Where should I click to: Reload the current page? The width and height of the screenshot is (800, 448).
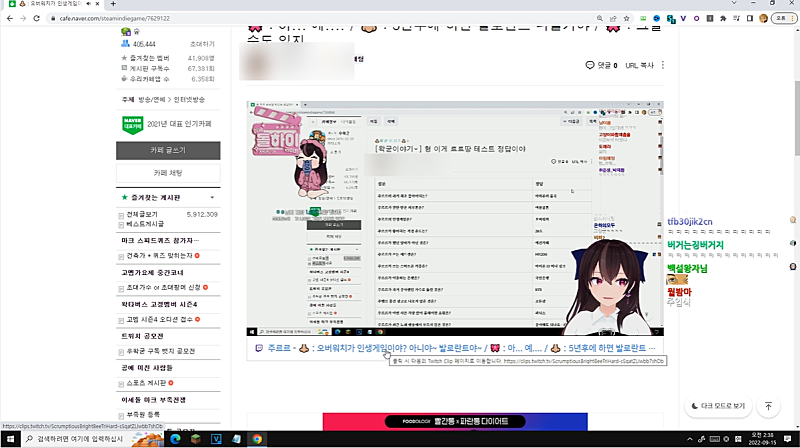(36, 18)
